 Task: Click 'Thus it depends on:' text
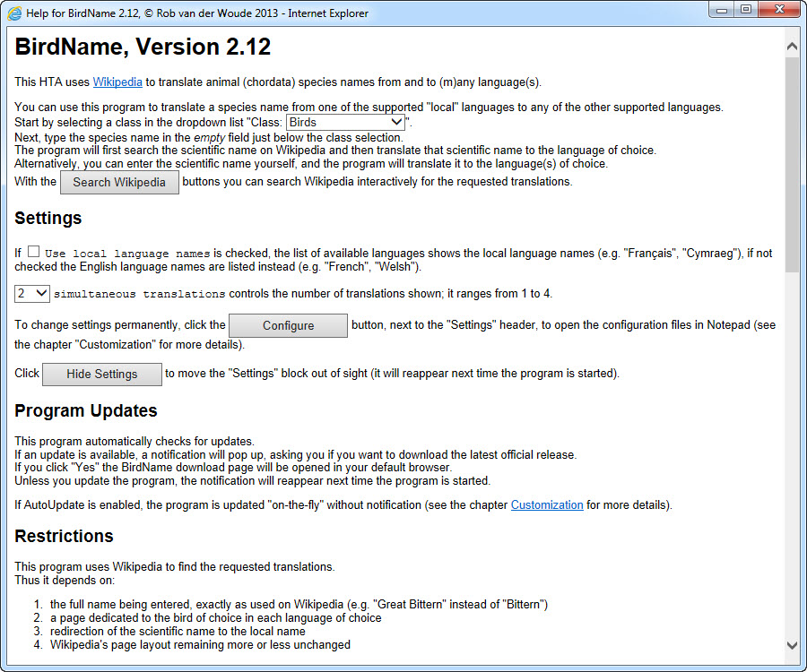pos(65,580)
